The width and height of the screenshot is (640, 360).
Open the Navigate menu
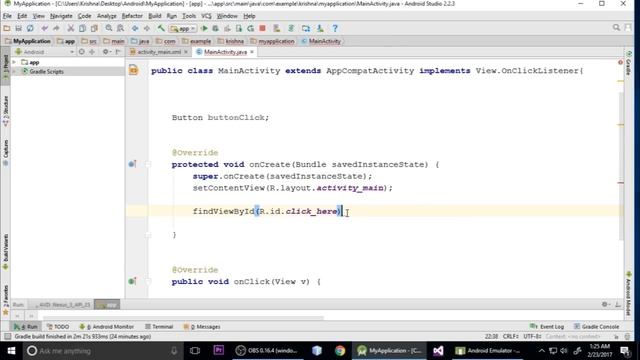coord(61,16)
